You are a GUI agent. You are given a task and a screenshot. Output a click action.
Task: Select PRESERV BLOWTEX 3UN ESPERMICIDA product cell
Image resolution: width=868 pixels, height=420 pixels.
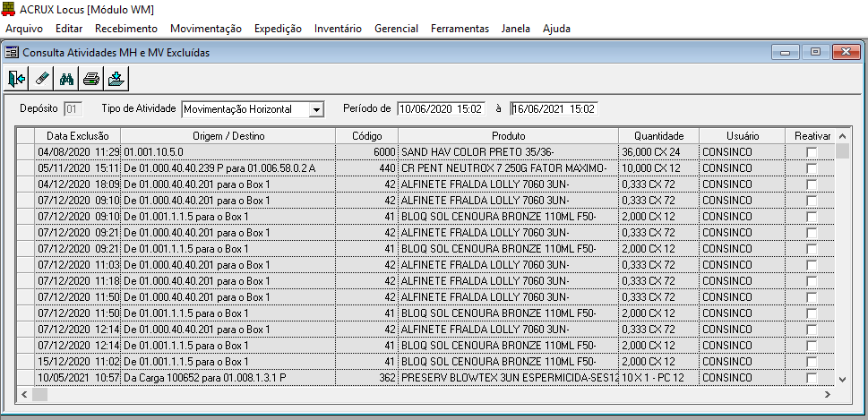click(508, 377)
